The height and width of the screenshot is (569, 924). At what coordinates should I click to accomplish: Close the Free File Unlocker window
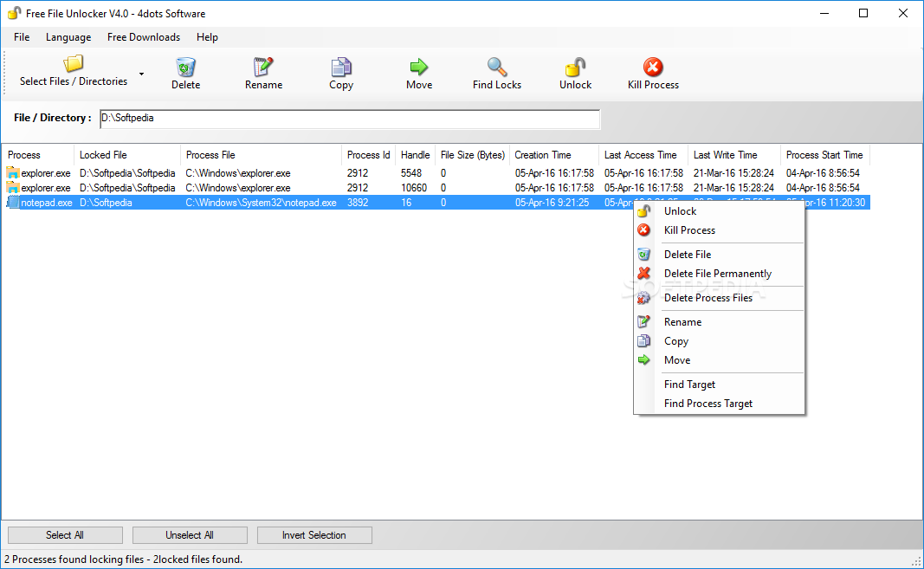coord(903,13)
